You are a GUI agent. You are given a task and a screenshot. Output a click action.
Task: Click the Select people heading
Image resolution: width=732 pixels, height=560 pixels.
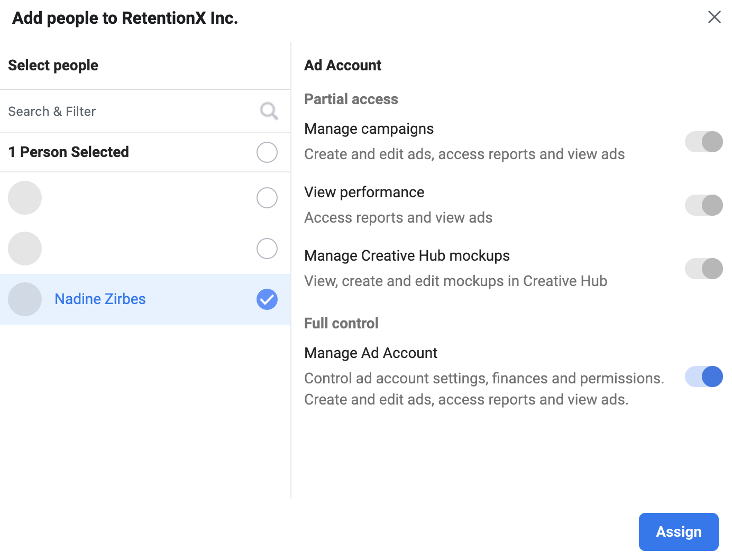click(53, 66)
